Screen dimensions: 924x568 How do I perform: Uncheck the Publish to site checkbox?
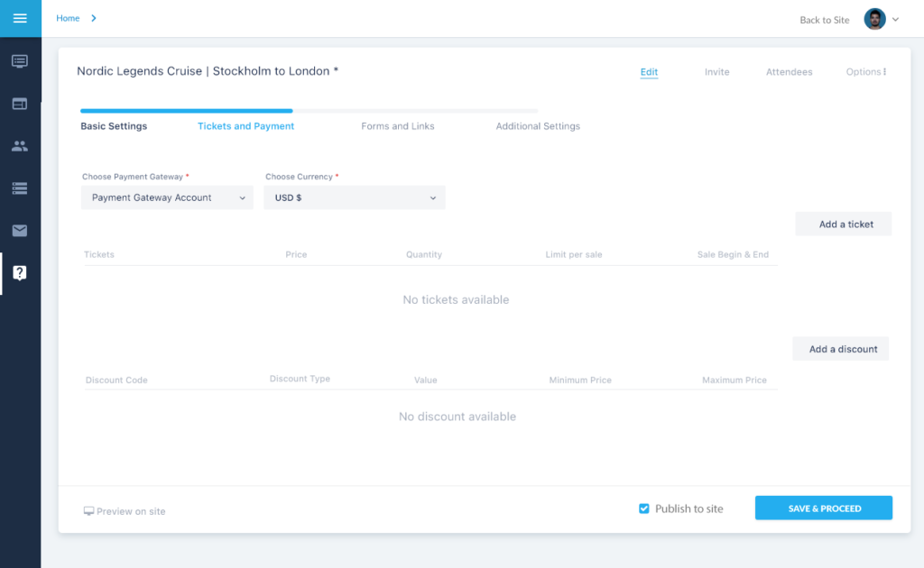click(644, 508)
